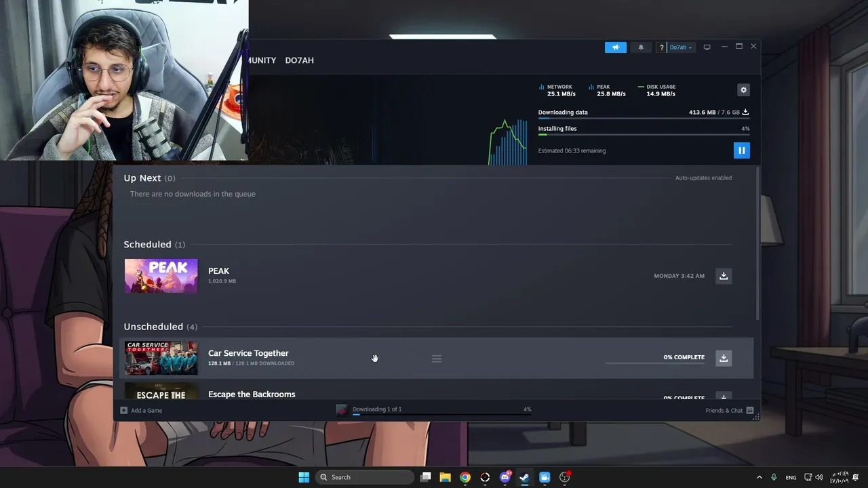Screen dimensions: 868x488
Task: Click the Car Service Together title
Action: click(248, 353)
